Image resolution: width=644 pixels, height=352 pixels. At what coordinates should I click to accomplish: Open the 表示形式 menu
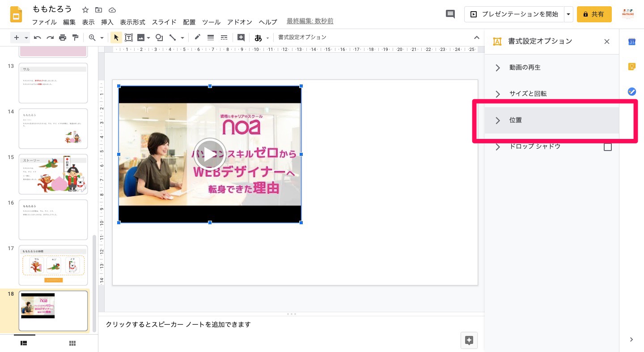(x=132, y=22)
